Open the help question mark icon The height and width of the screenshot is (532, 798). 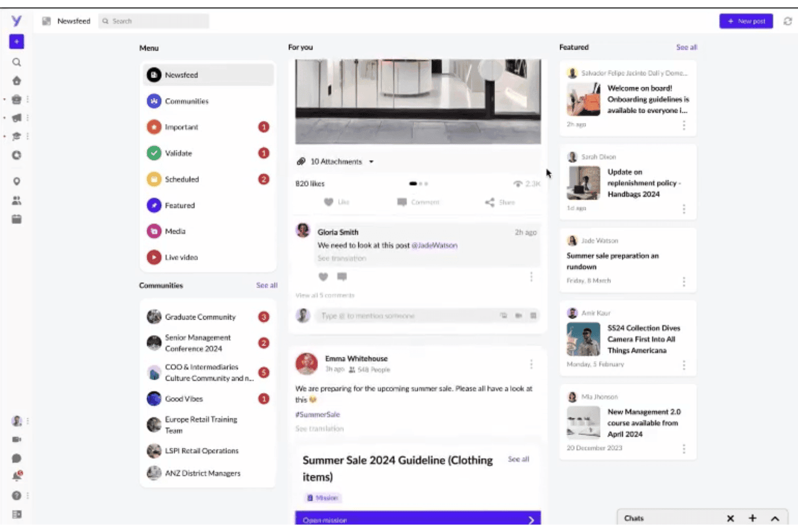tap(17, 495)
